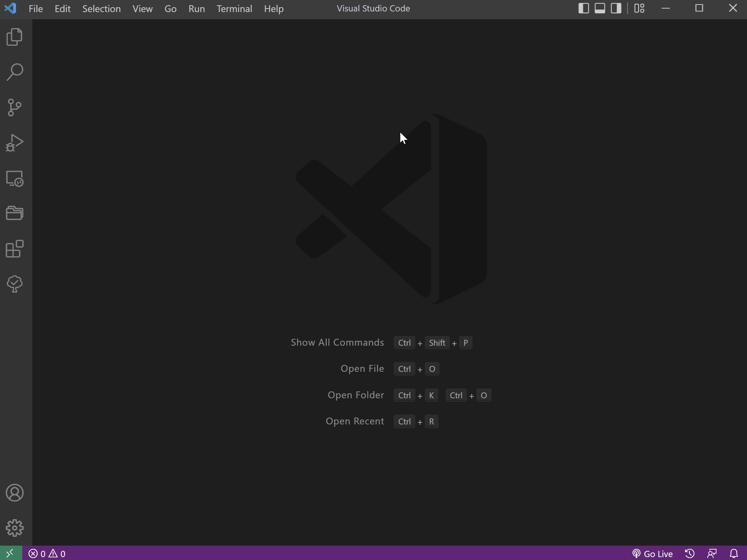The height and width of the screenshot is (560, 747).
Task: Open Source Control view
Action: click(14, 107)
